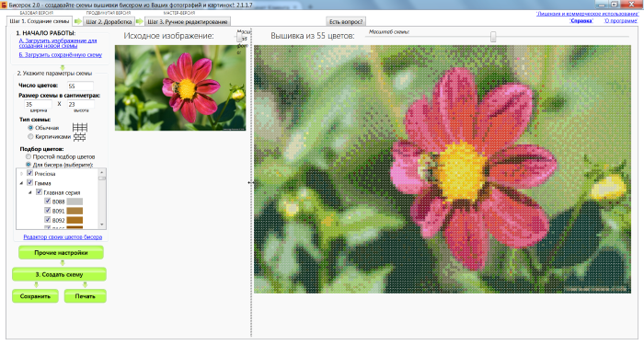The image size is (644, 345).
Task: Expand the Preciosa tree node
Action: pyautogui.click(x=21, y=174)
